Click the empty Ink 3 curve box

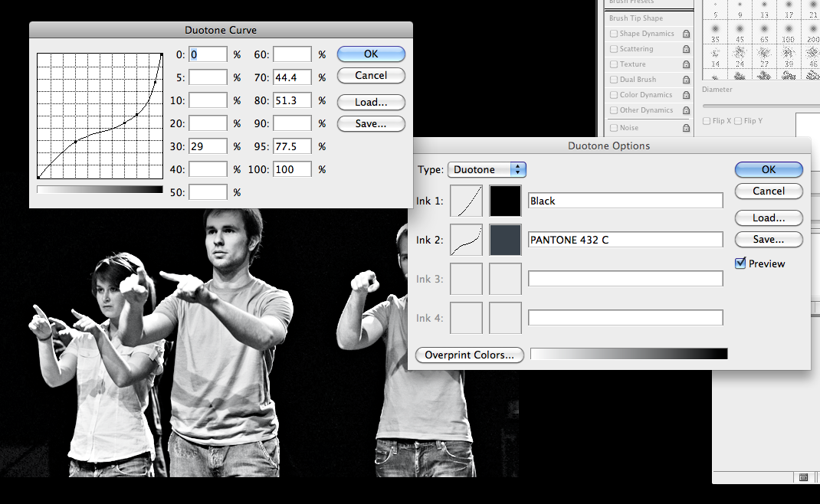coord(466,279)
